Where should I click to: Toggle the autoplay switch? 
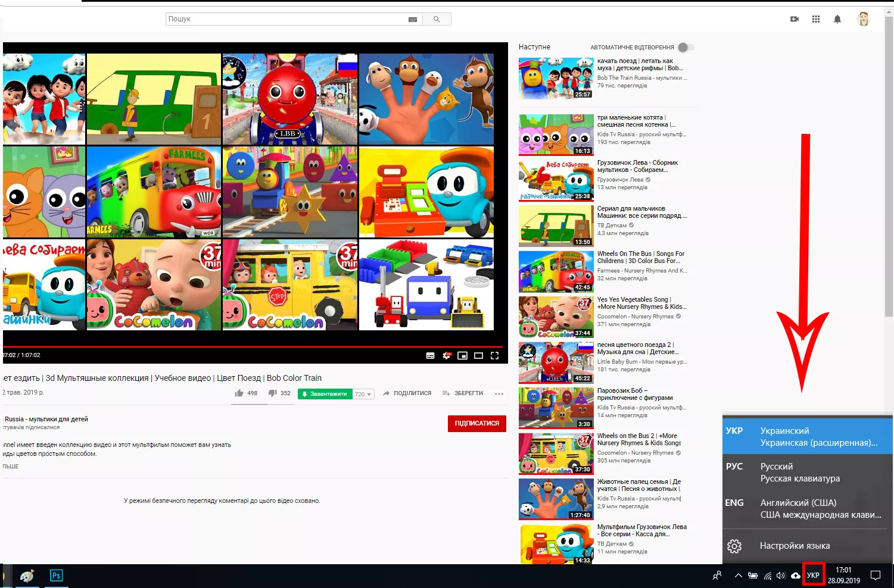pos(686,47)
